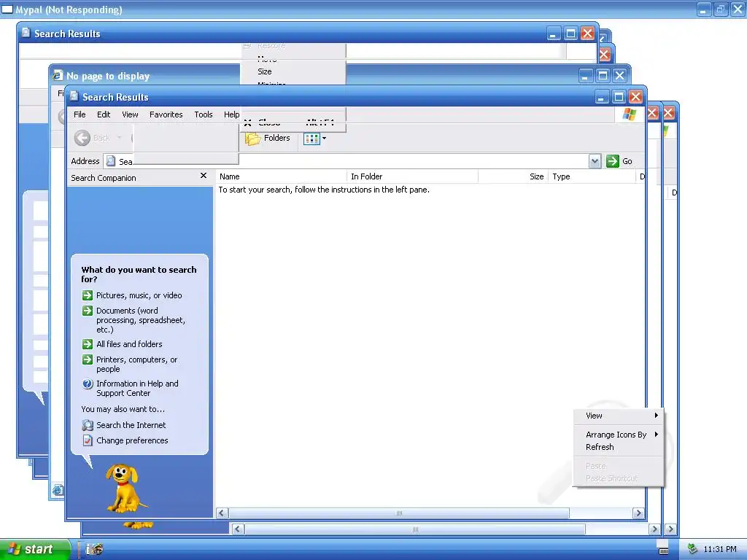Search for Pictures, music, or video
The image size is (747, 560).
139,295
